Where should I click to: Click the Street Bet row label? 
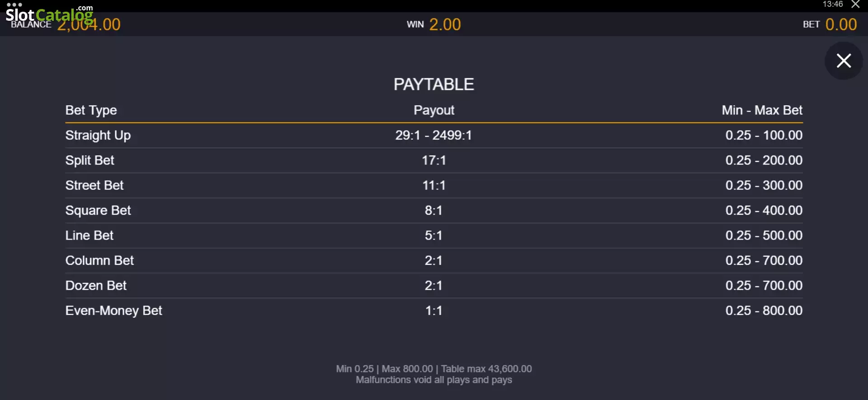click(x=94, y=185)
